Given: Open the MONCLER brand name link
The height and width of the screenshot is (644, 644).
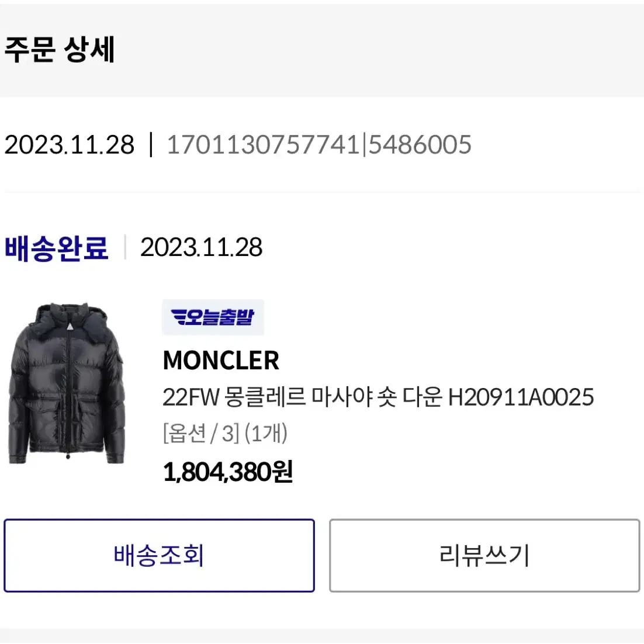Looking at the screenshot, I should (x=221, y=360).
